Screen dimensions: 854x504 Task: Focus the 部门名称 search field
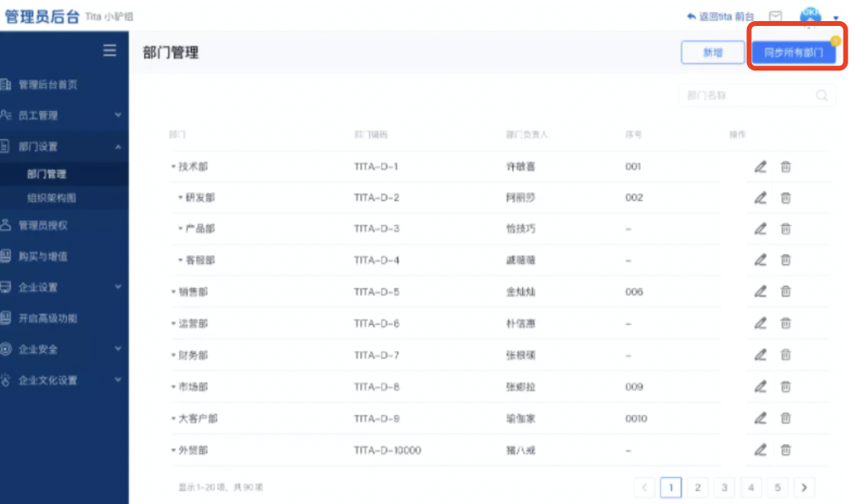757,96
